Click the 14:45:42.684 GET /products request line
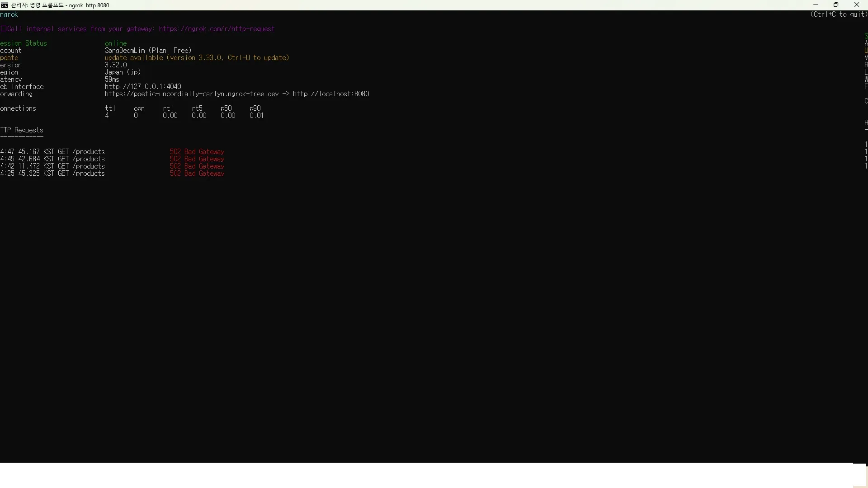This screenshot has width=868, height=488. (52, 159)
